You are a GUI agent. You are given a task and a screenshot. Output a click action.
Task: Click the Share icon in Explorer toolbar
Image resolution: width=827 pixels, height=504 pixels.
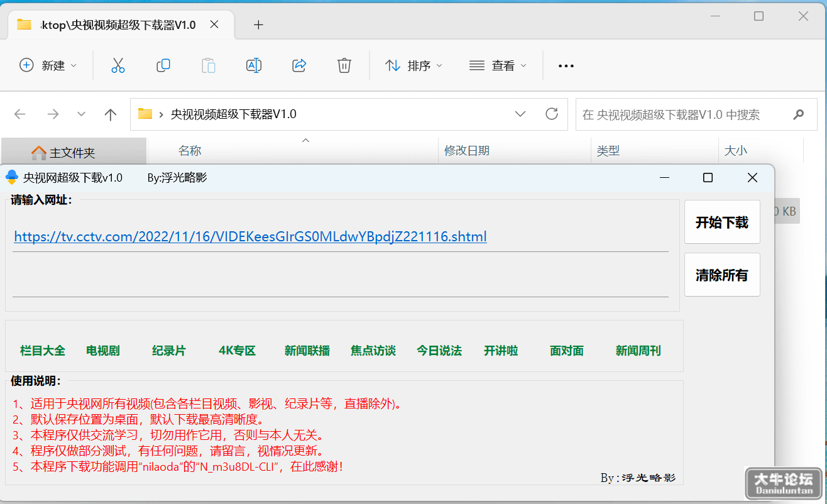299,65
